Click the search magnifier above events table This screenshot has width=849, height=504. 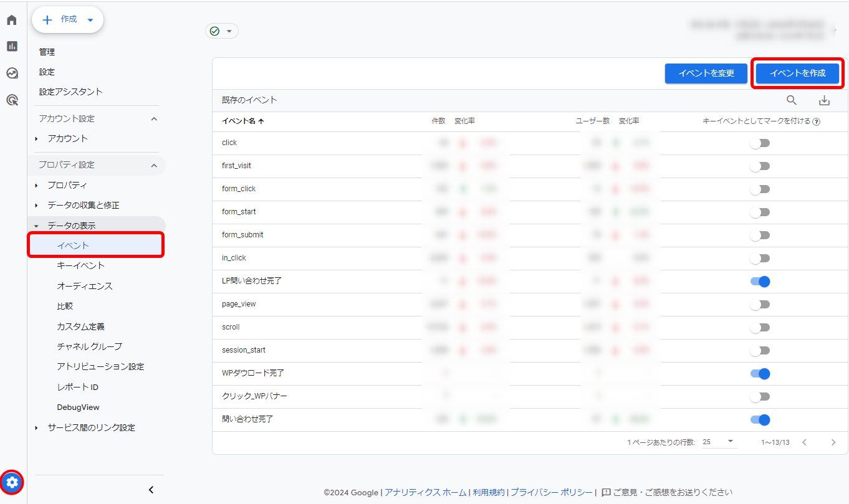(x=792, y=100)
